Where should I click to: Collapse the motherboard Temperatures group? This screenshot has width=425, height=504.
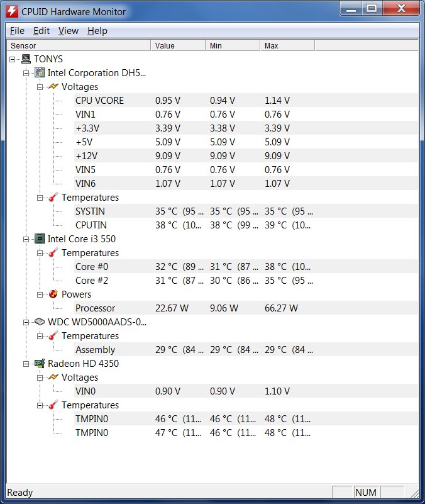[40, 198]
